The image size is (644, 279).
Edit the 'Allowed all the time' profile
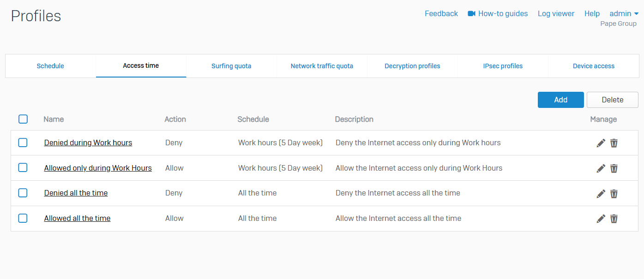click(x=601, y=219)
